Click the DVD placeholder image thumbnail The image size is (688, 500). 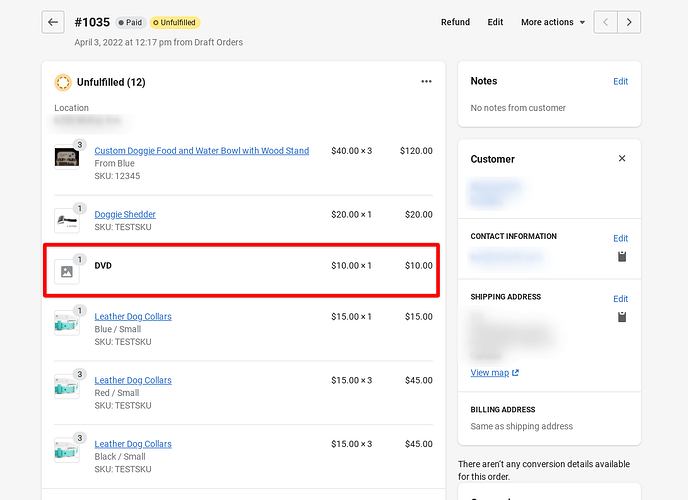click(x=67, y=271)
